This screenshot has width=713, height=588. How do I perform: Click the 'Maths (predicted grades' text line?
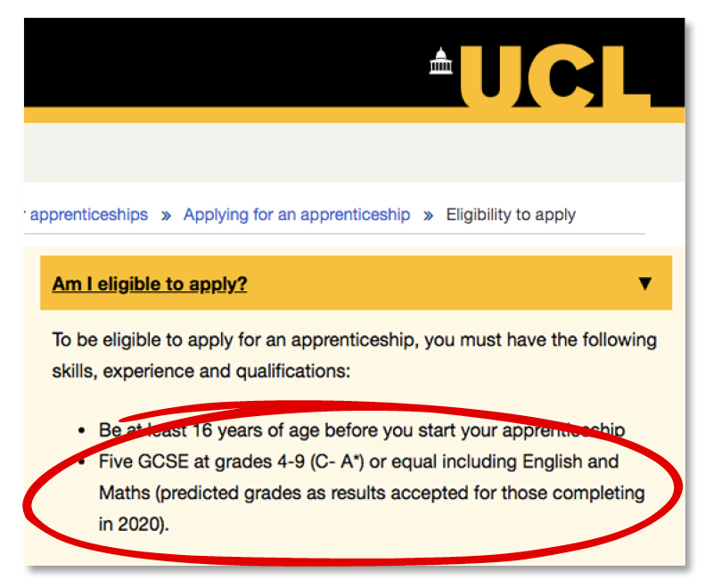coord(372,493)
